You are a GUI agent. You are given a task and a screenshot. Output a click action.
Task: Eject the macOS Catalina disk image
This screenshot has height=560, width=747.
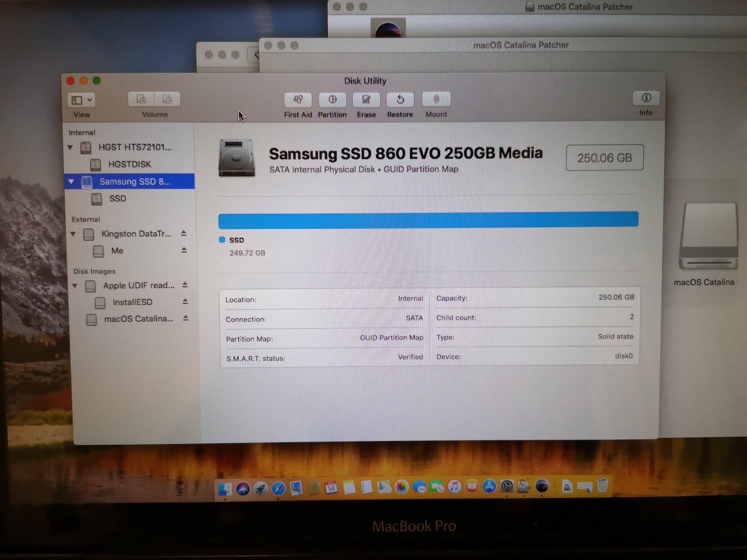point(185,318)
